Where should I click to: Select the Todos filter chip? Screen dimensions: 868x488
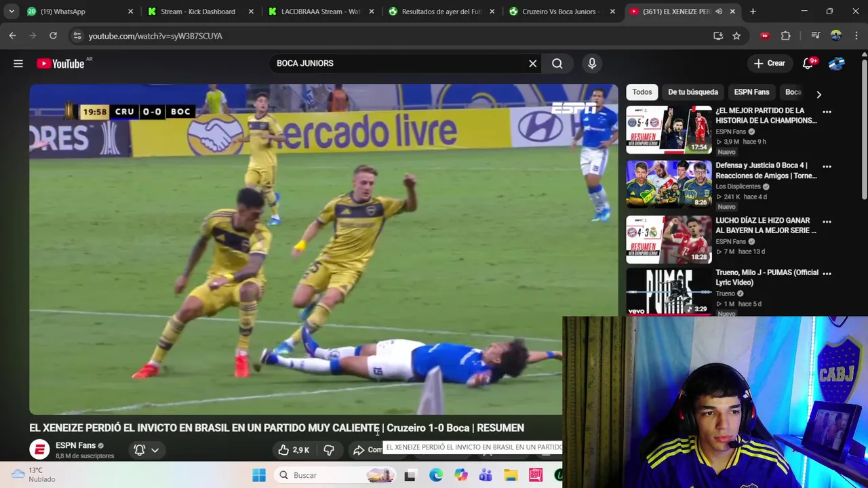[x=642, y=92]
